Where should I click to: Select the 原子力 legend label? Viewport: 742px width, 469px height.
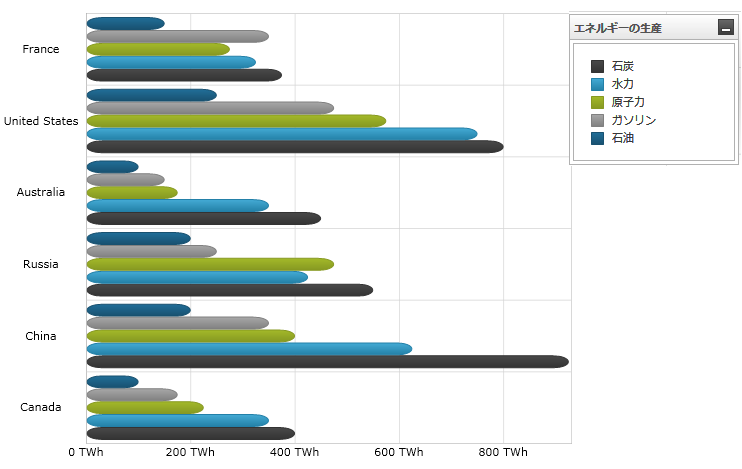pyautogui.click(x=628, y=102)
